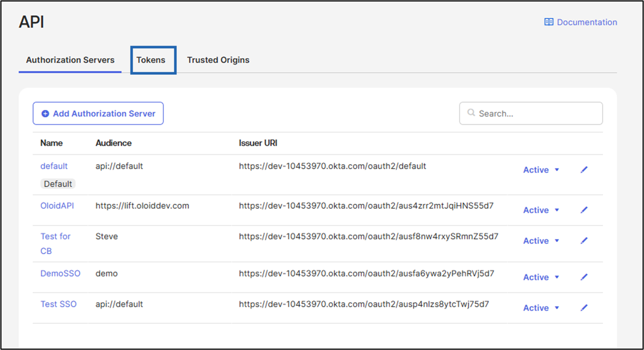Click the magnifier icon in search box
Screen dimensions: 644x350
(x=471, y=112)
